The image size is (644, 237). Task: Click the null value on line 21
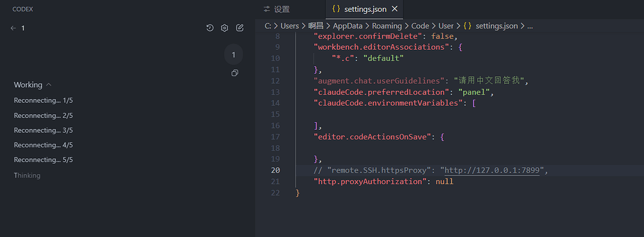point(444,182)
